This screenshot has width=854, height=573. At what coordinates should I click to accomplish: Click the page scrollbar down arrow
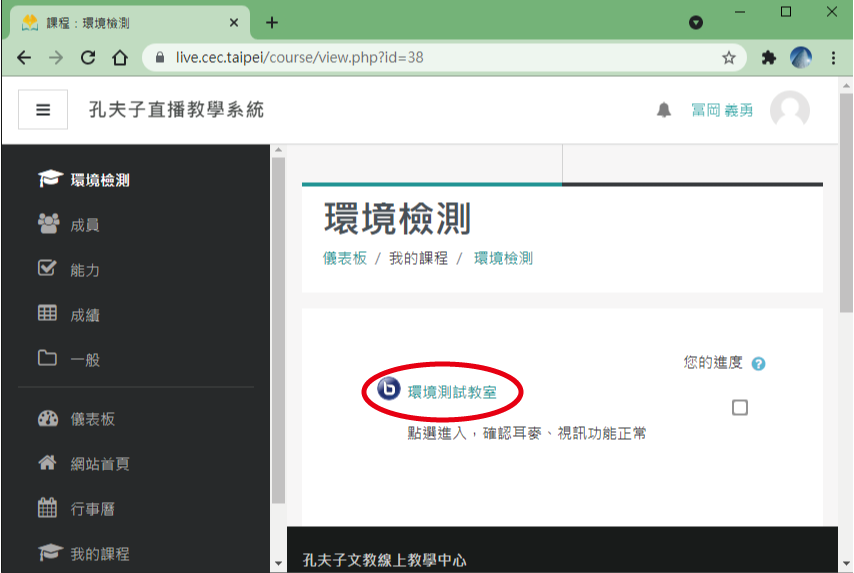846,564
